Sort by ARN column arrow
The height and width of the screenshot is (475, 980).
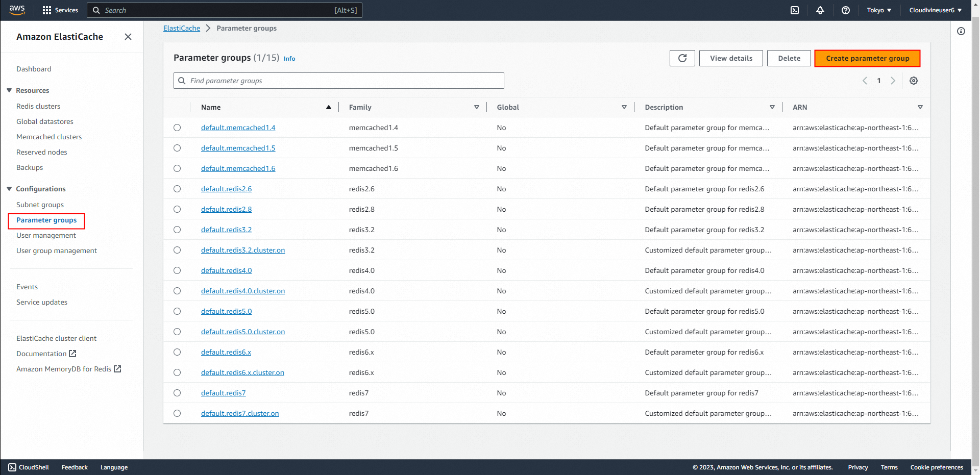coord(920,107)
